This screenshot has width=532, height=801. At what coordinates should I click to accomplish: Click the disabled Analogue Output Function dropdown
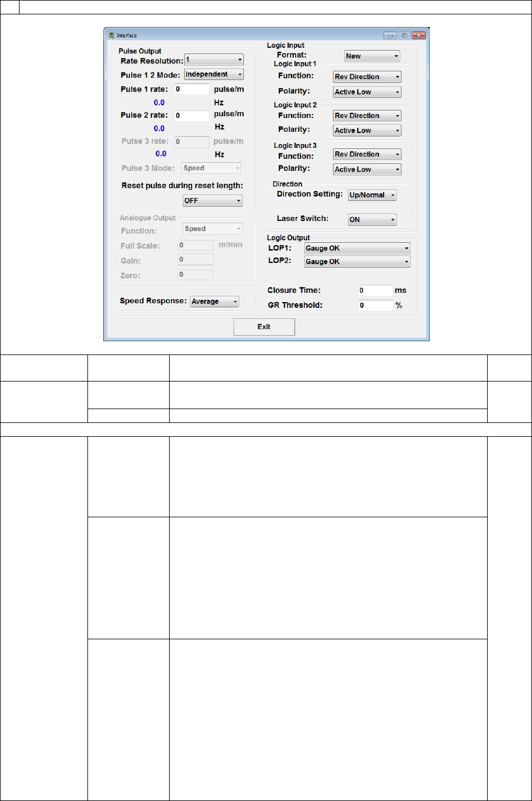pyautogui.click(x=212, y=229)
